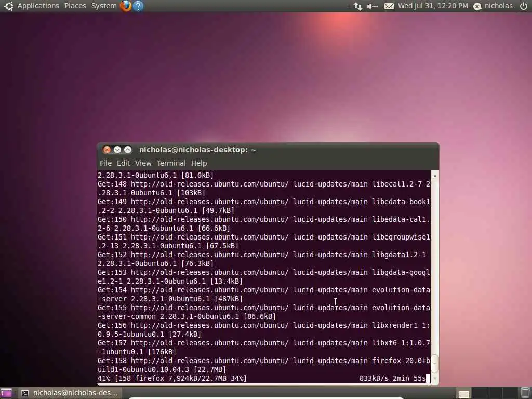The width and height of the screenshot is (532, 399).
Task: Open the terminal Edit menu
Action: (123, 163)
